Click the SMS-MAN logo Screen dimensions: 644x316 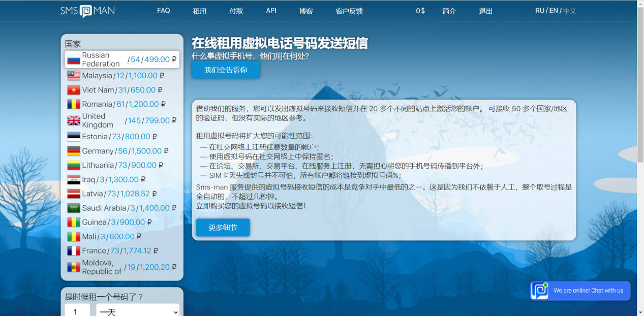(87, 11)
